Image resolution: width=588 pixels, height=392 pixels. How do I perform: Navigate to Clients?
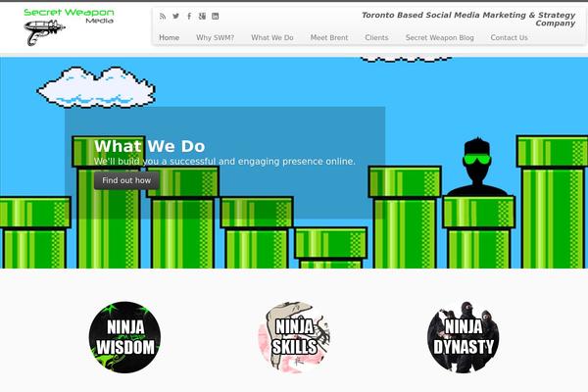376,37
